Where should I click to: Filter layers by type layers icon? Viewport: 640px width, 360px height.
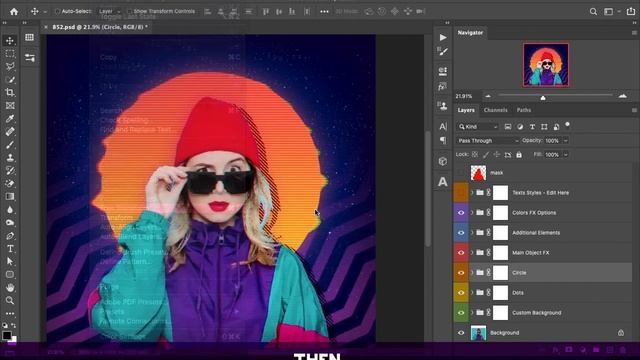532,127
